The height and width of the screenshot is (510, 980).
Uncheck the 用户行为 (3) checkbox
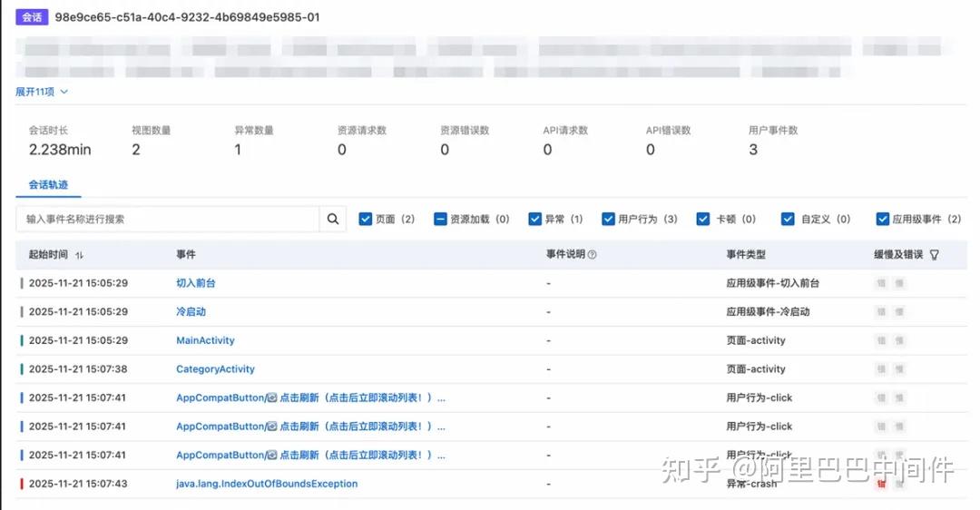point(608,219)
